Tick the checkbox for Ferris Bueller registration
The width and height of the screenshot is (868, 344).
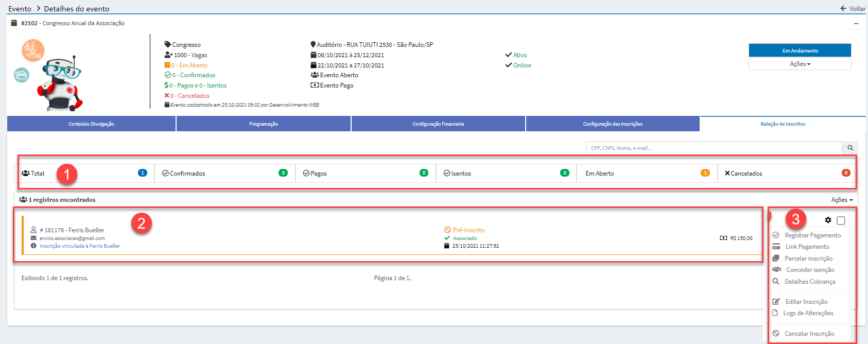tap(841, 220)
